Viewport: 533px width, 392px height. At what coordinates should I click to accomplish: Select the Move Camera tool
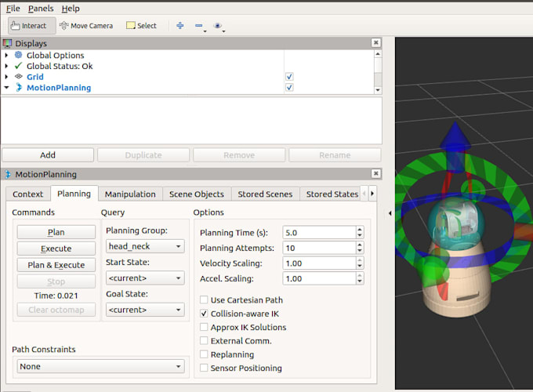(86, 26)
